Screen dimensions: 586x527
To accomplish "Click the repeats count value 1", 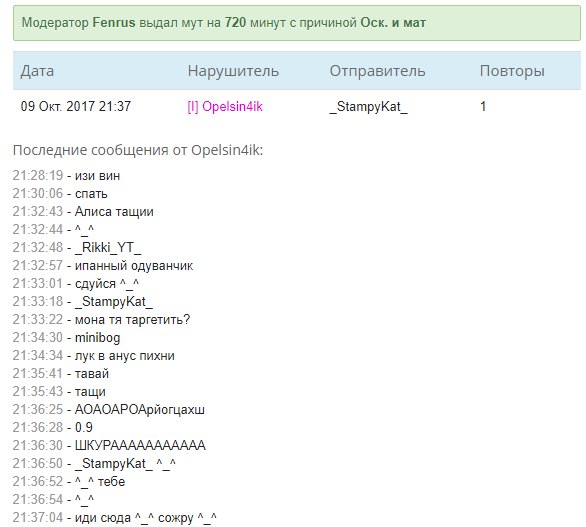I will click(x=483, y=106).
